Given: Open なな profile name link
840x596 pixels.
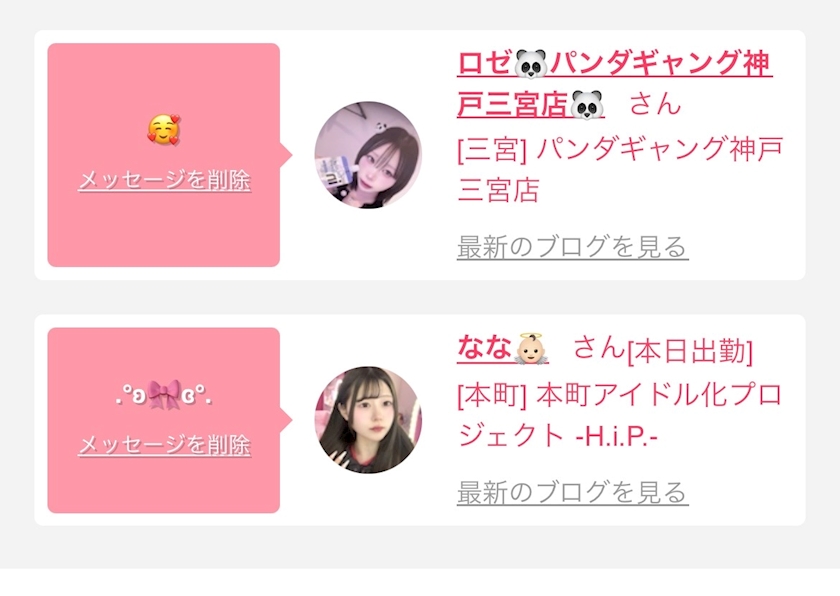Looking at the screenshot, I should click(503, 348).
